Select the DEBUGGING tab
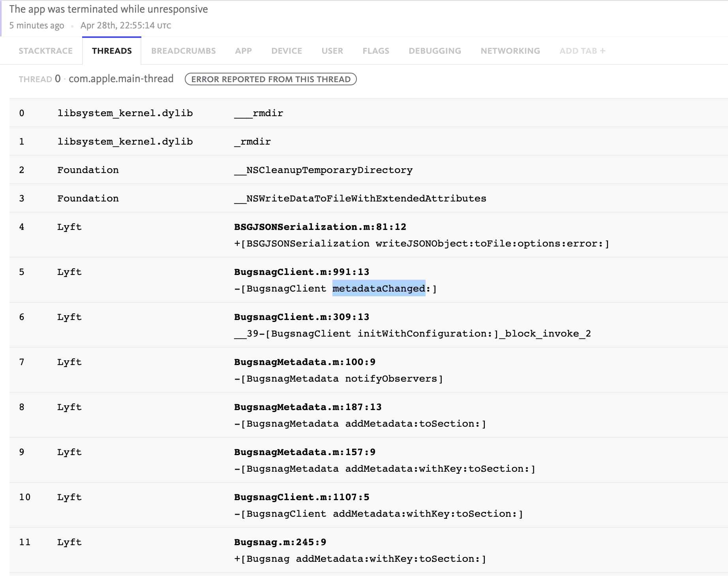Image resolution: width=728 pixels, height=576 pixels. point(435,51)
